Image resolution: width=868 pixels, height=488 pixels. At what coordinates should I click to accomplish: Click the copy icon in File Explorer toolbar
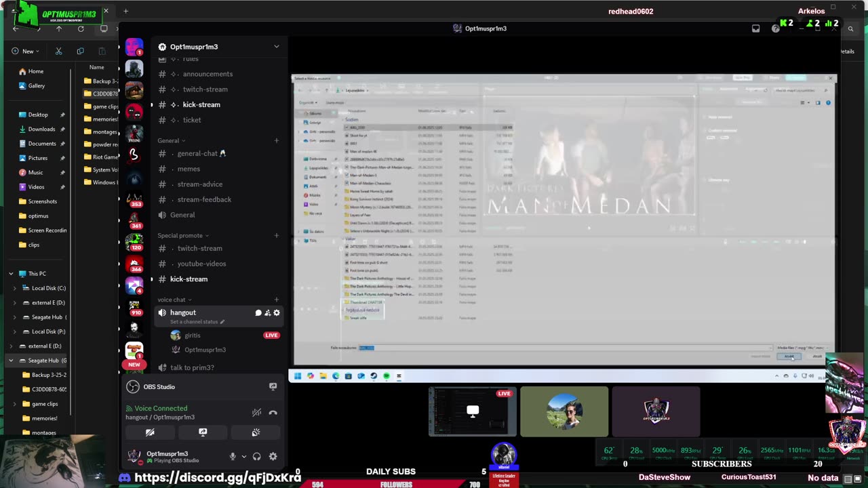click(80, 51)
